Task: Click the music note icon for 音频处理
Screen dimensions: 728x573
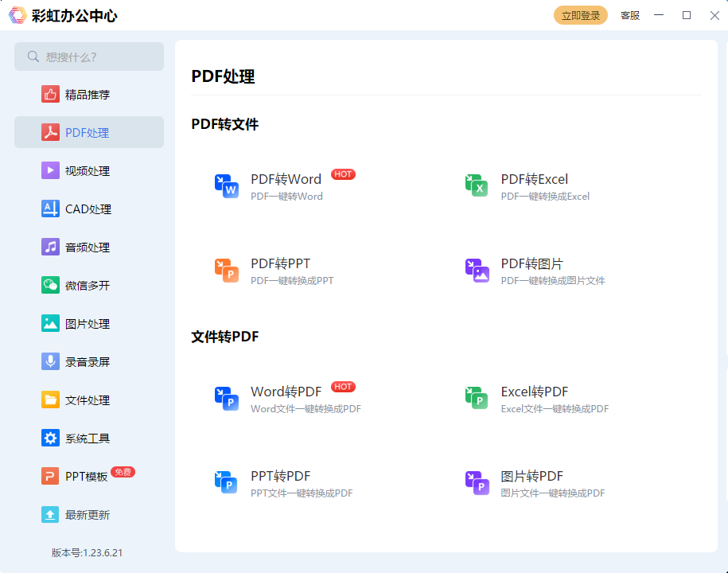Action: click(50, 247)
